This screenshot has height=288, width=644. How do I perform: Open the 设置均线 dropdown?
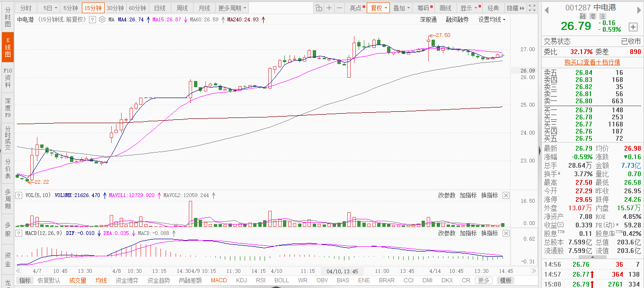coord(492,20)
